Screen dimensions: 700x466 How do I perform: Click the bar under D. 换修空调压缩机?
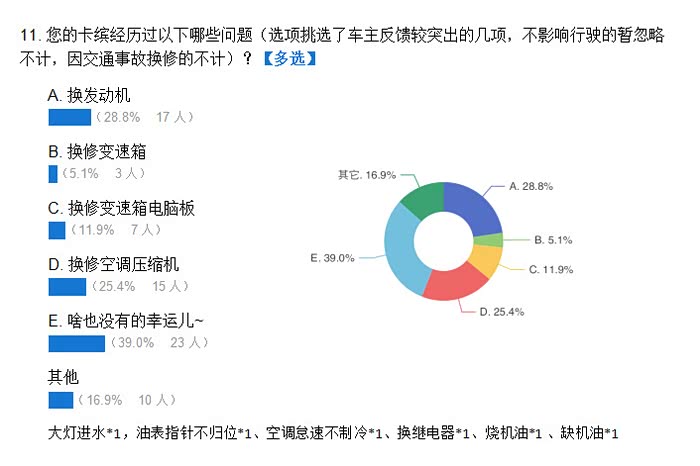(x=67, y=287)
